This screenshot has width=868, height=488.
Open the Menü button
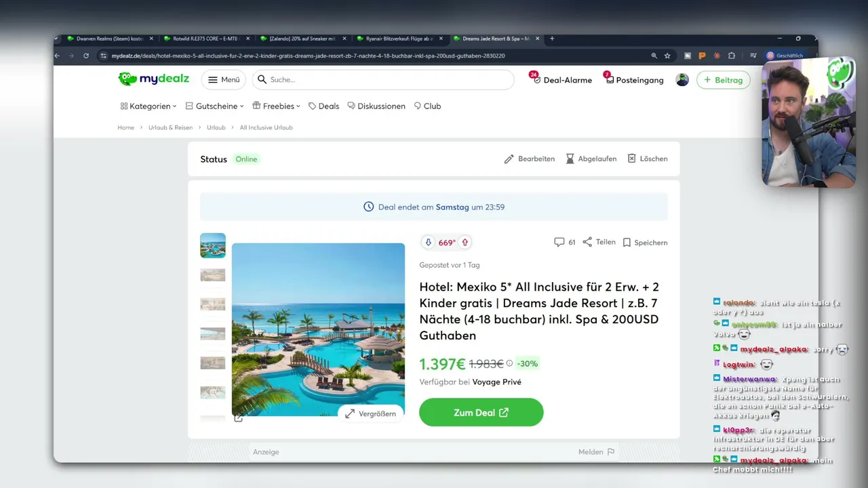(x=224, y=80)
